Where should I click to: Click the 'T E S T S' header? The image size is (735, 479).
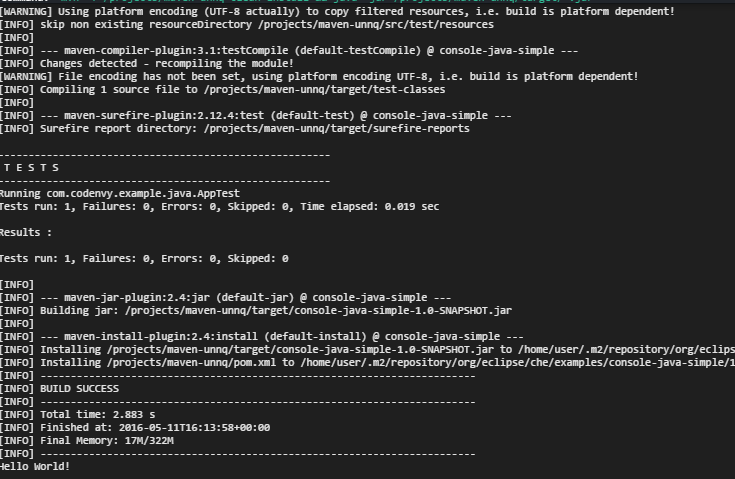[x=31, y=168]
